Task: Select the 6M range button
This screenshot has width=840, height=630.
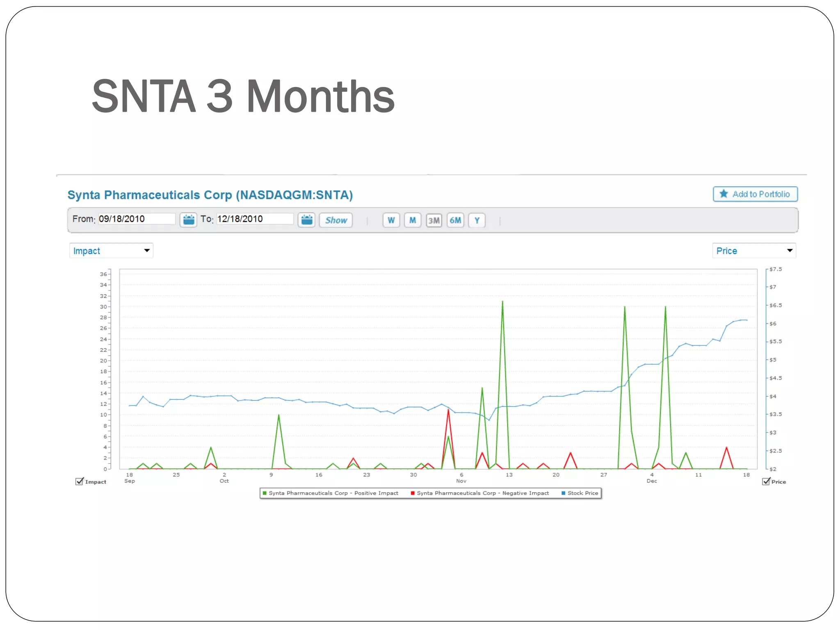Action: [455, 220]
